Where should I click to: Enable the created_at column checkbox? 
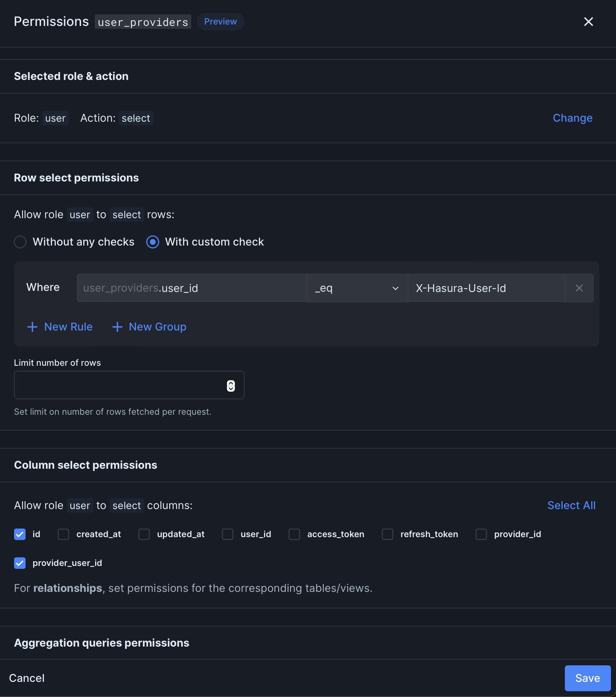coord(63,534)
